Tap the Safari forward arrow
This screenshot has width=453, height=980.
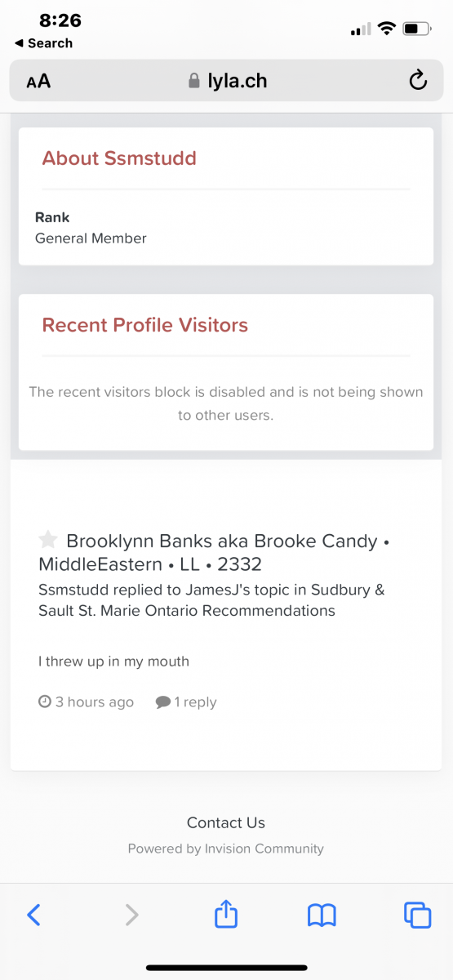[131, 915]
